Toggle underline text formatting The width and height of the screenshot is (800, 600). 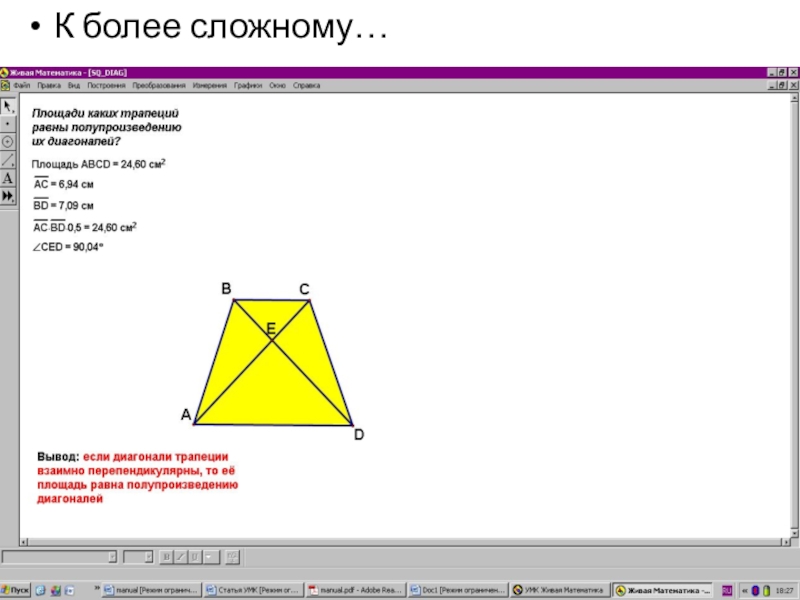click(196, 556)
